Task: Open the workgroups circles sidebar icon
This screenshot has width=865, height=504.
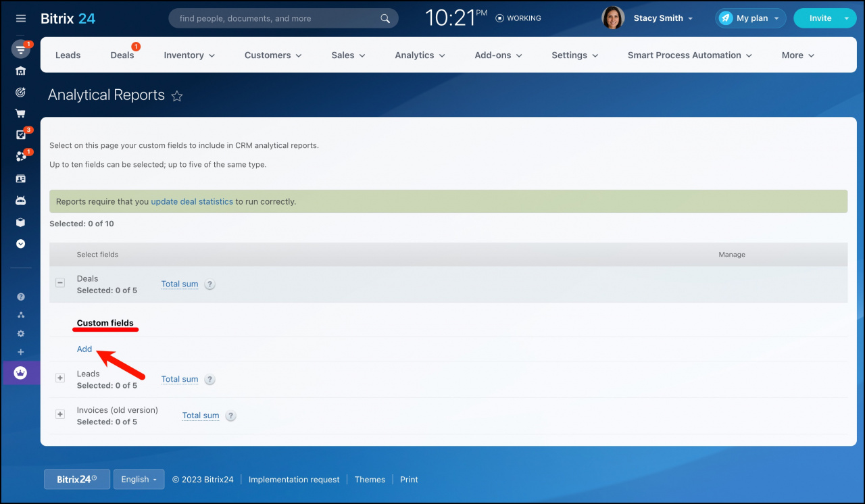Action: pyautogui.click(x=20, y=157)
